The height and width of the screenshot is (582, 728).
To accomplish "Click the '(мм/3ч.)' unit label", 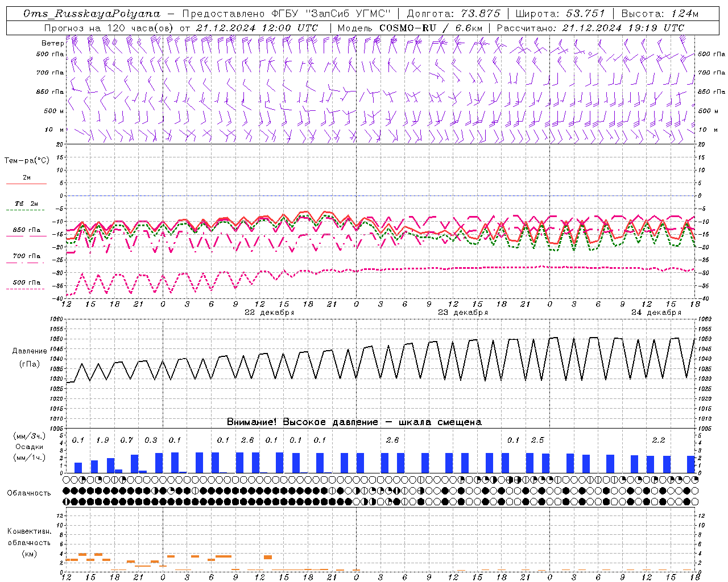I will click(29, 436).
